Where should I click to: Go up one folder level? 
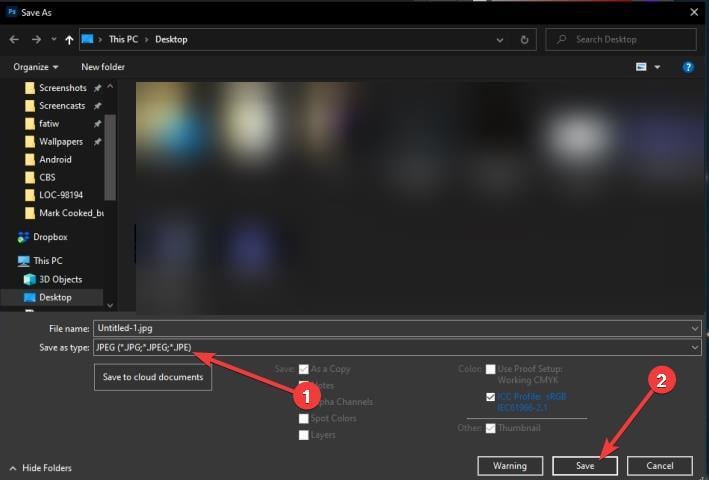69,40
